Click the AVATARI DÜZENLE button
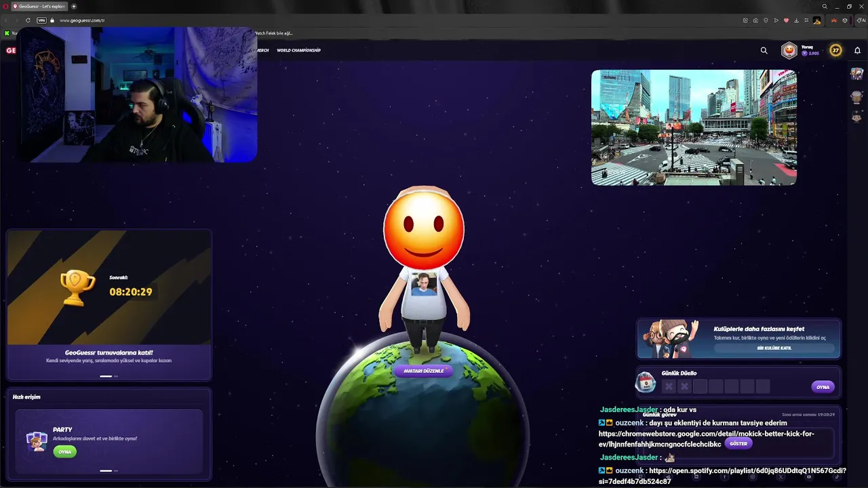868x488 pixels. pyautogui.click(x=423, y=371)
